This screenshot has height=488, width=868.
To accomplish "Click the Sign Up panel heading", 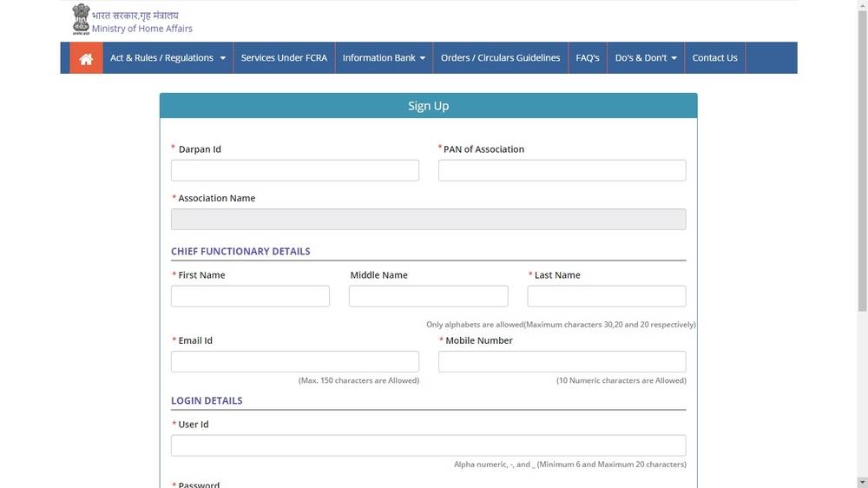I will pyautogui.click(x=429, y=106).
